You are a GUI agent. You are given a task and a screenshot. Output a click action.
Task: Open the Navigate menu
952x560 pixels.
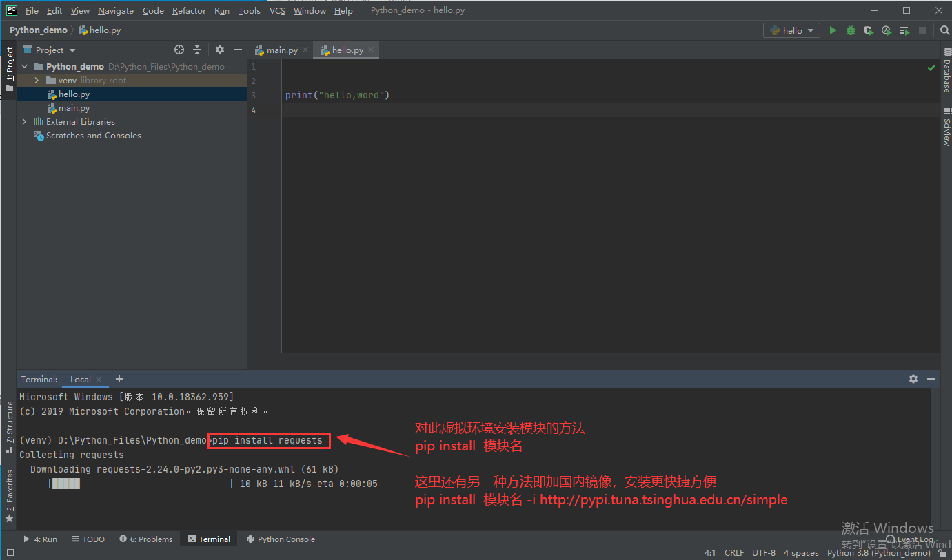pos(116,10)
